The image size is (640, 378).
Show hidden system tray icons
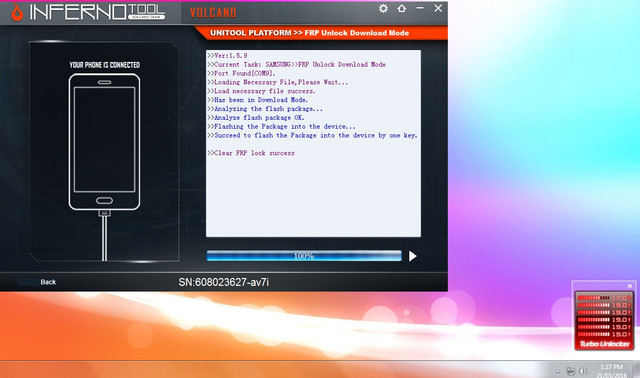click(558, 371)
